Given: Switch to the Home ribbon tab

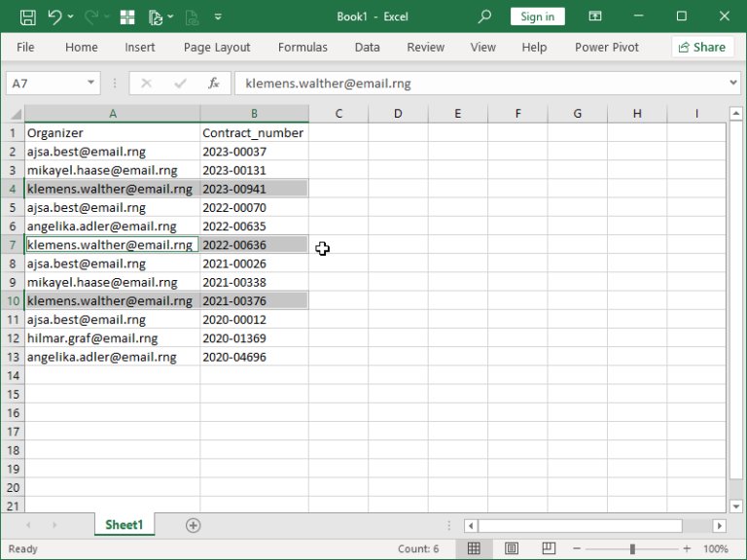Looking at the screenshot, I should pos(82,47).
